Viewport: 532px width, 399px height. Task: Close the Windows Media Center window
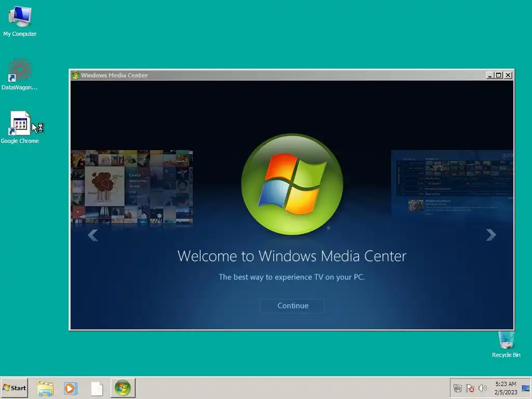pyautogui.click(x=508, y=75)
